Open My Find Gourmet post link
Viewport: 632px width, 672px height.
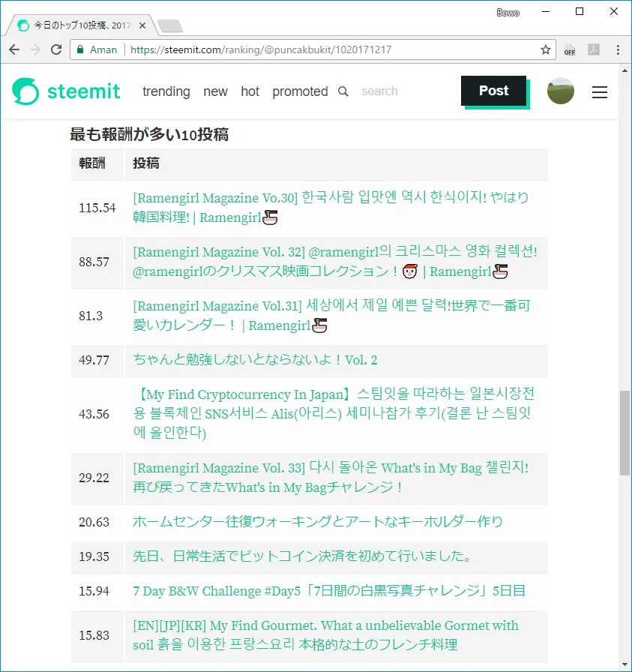point(325,635)
